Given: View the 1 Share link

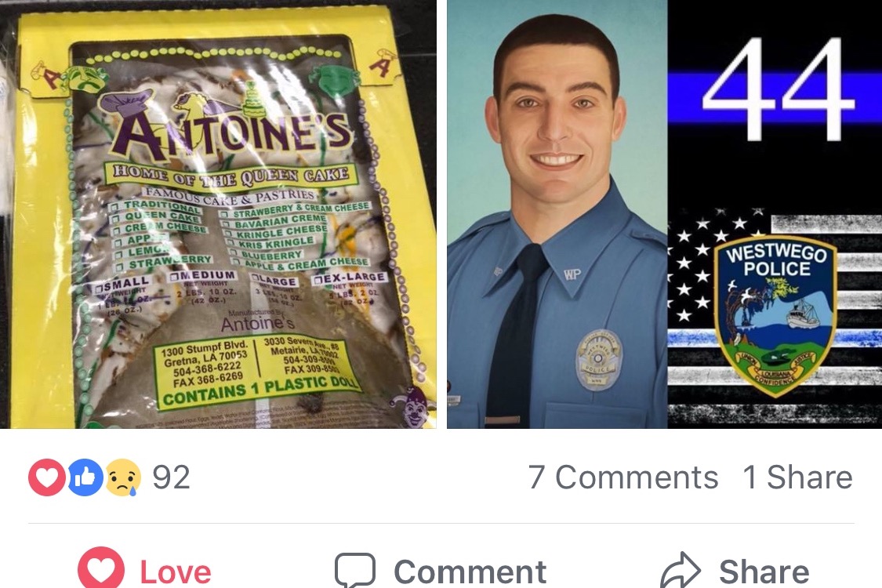Looking at the screenshot, I should tap(797, 477).
